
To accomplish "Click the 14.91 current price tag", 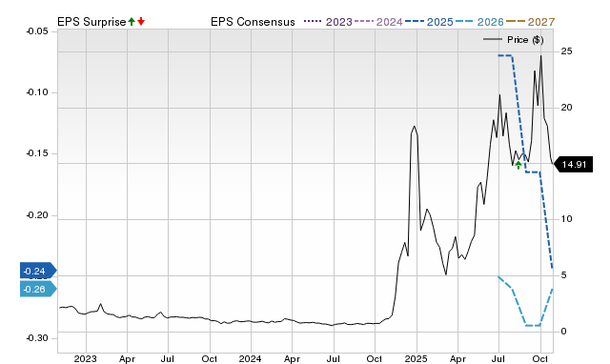I will 573,165.
